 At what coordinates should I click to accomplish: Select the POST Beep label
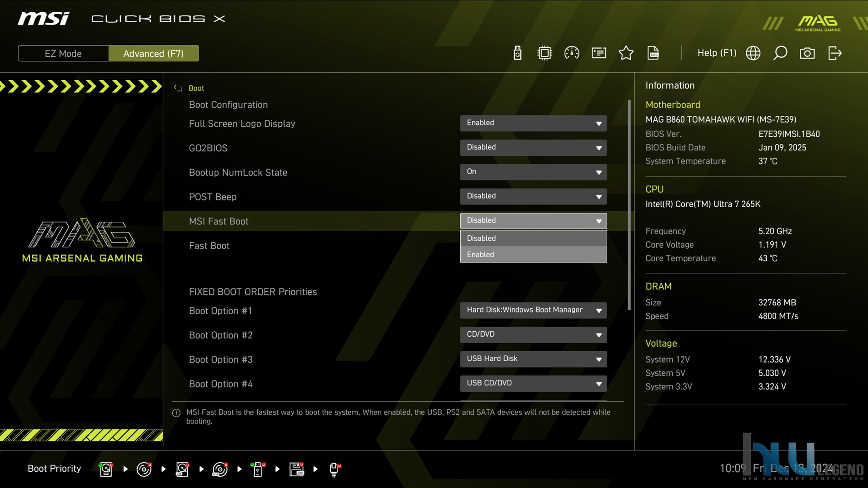[213, 197]
